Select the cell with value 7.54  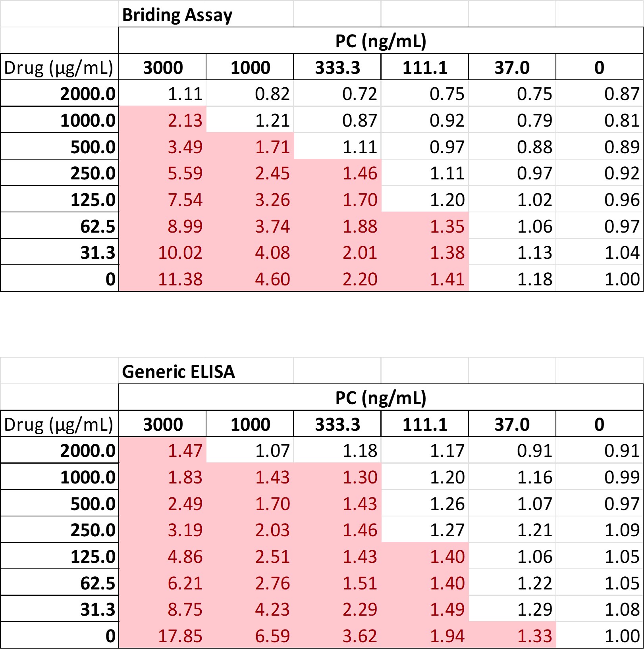pos(185,200)
